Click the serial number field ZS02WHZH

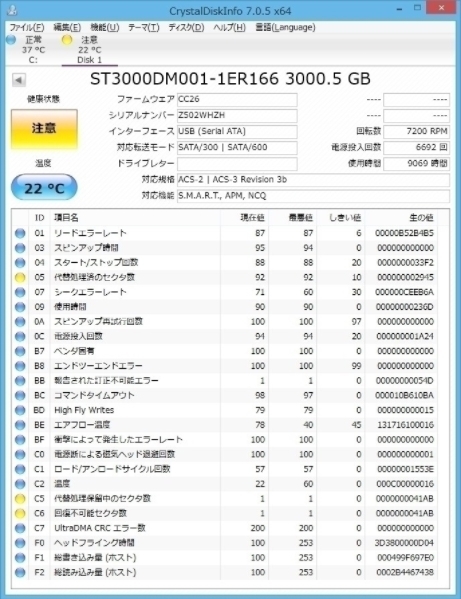pos(237,115)
